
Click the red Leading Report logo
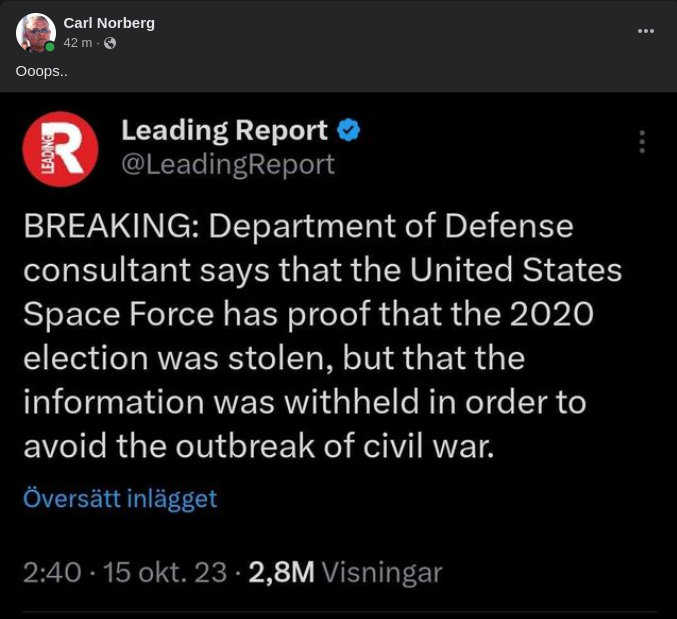click(60, 149)
